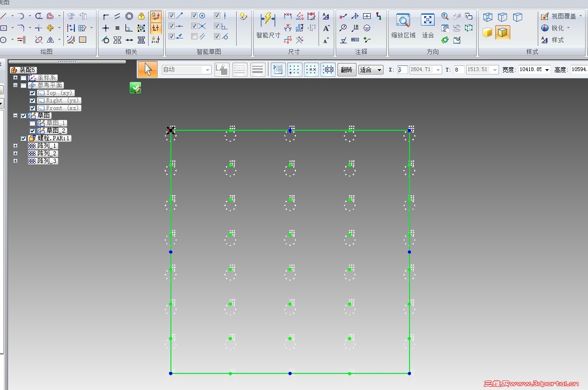
Task: Select the arrow select tool
Action: [x=148, y=70]
